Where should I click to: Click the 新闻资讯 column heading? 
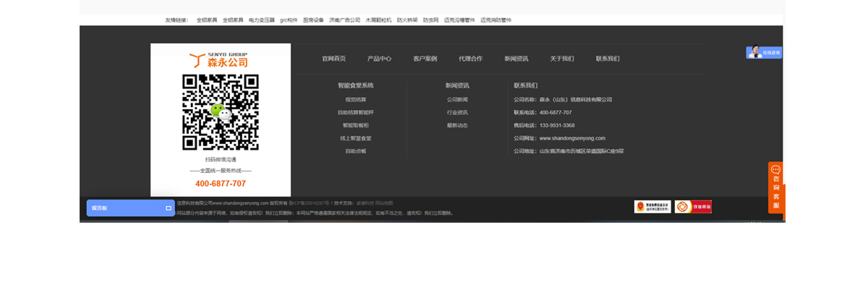click(457, 85)
